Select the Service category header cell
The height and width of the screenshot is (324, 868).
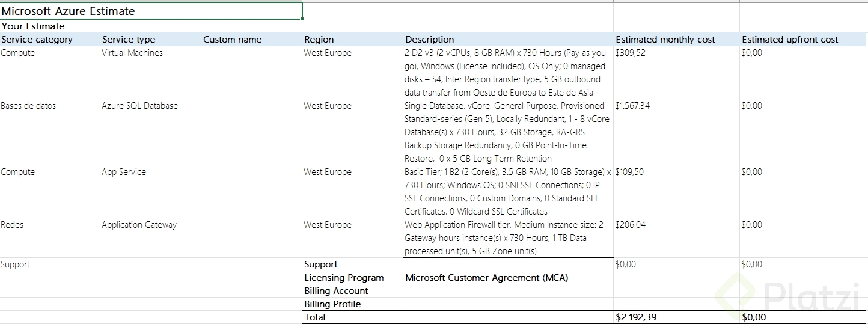[x=37, y=40]
